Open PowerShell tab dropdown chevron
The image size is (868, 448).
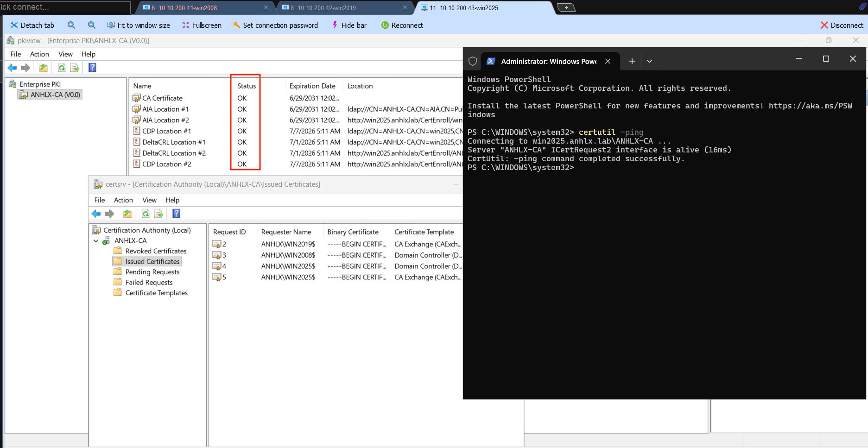(x=649, y=61)
